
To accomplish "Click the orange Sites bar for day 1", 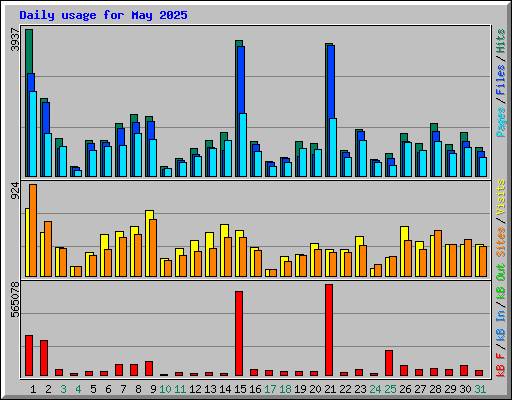I will pos(33,230).
